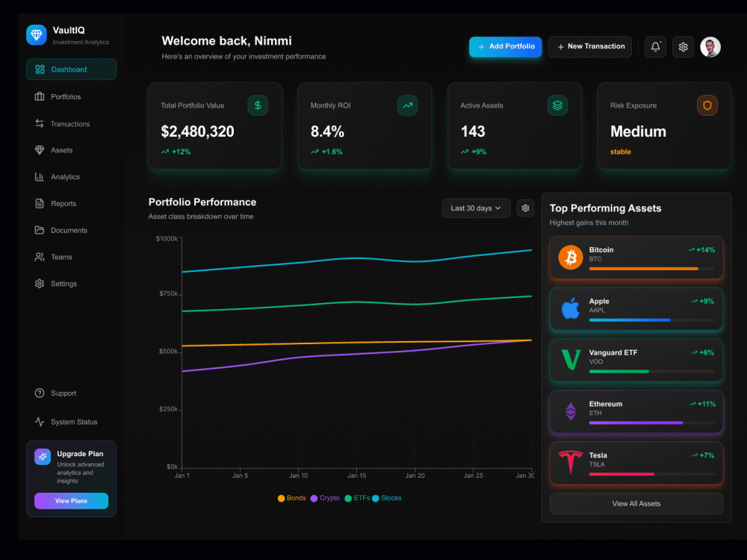Click the View Plans button

(71, 500)
